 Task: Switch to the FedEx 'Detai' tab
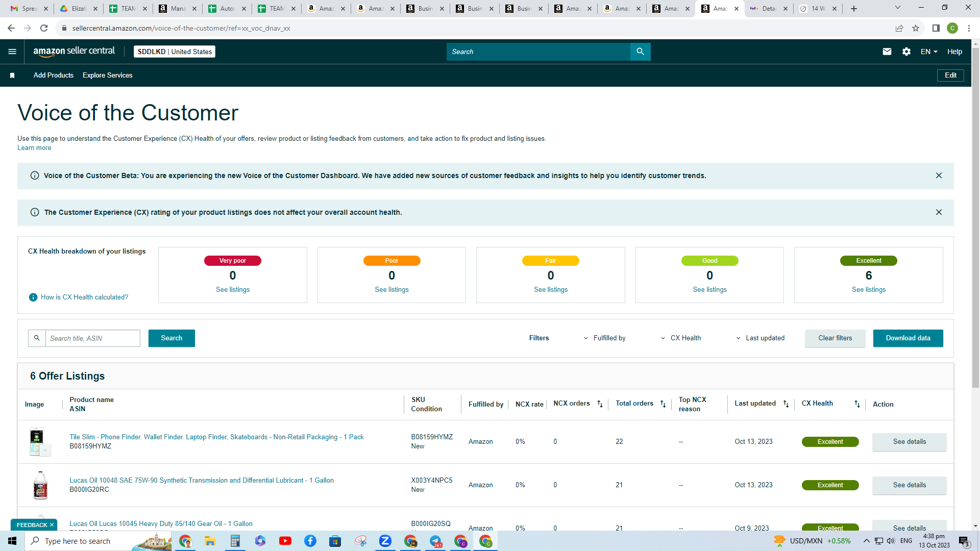[769, 9]
